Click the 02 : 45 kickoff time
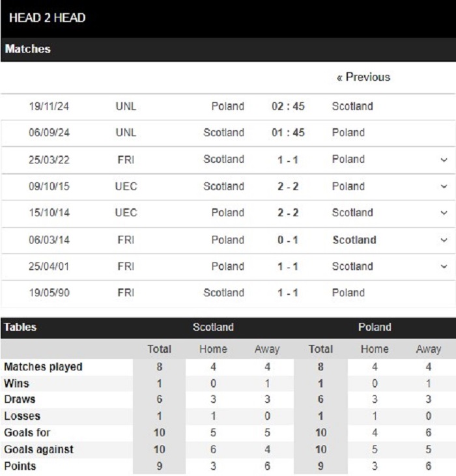Viewport: 456px width, 476px height. click(288, 107)
